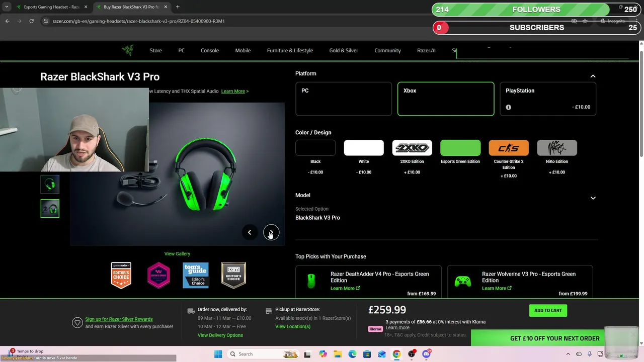
Task: Show previous product image with left arrow
Action: click(250, 232)
